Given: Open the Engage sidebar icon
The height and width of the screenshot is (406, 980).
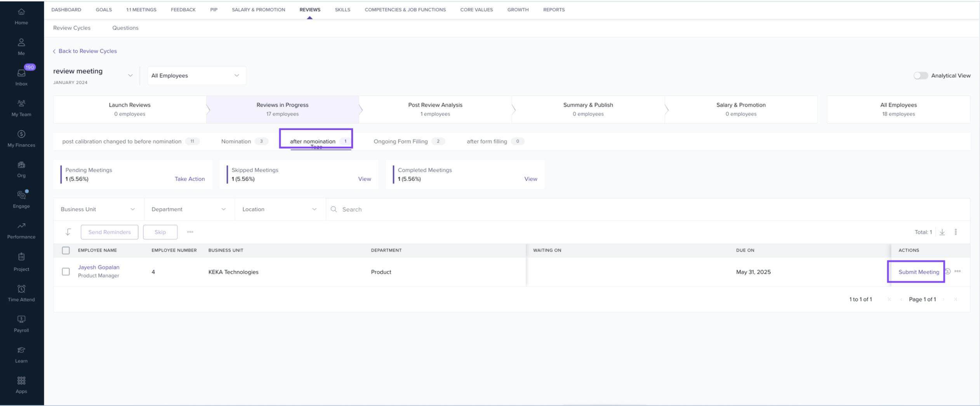Looking at the screenshot, I should [x=21, y=196].
